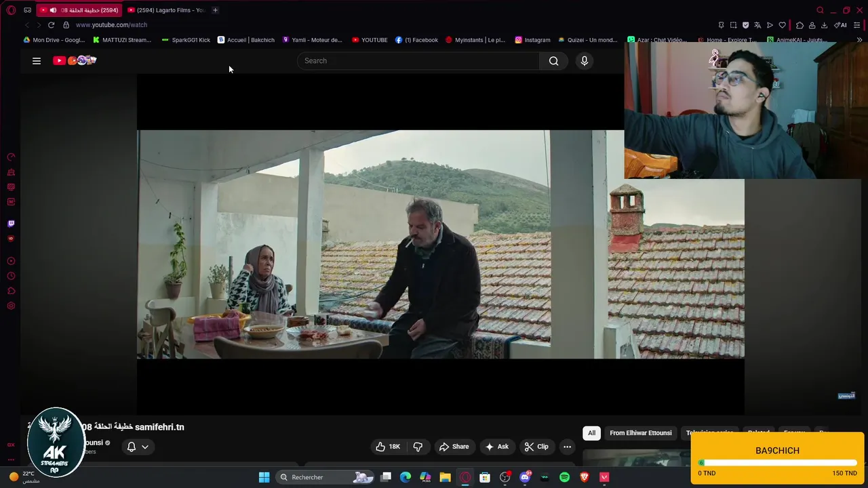Mute the audio icon on the active tab
This screenshot has height=488, width=868.
tap(53, 10)
